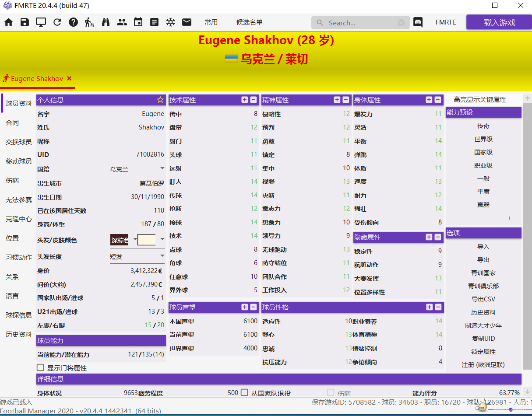The width and height of the screenshot is (532, 416).
Task: Select 合同 in left sidebar
Action: pyautogui.click(x=12, y=123)
